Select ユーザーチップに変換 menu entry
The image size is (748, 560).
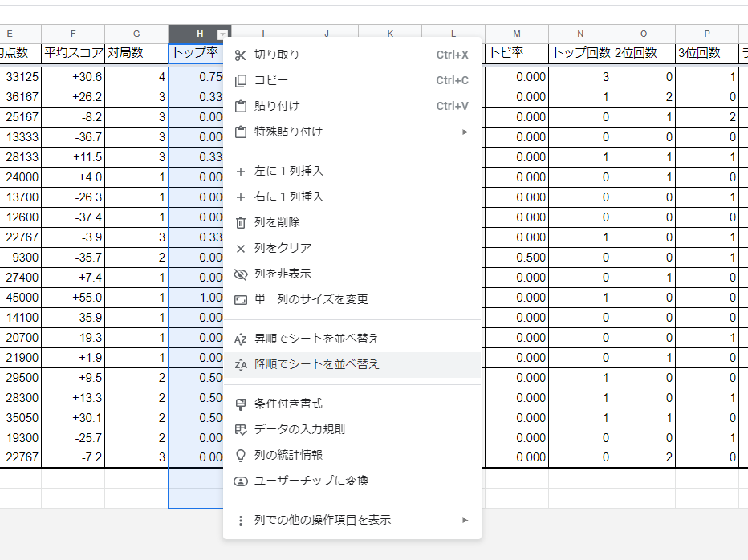click(352, 481)
